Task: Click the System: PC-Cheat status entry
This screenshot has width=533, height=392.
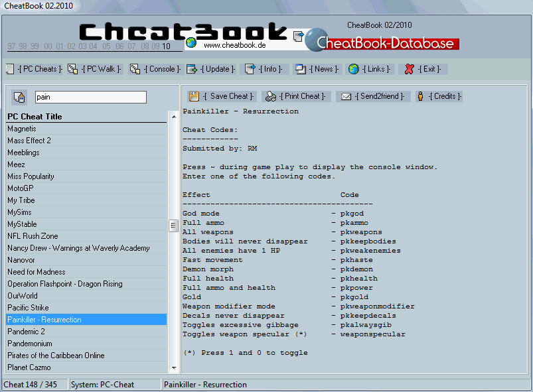Action: click(115, 385)
